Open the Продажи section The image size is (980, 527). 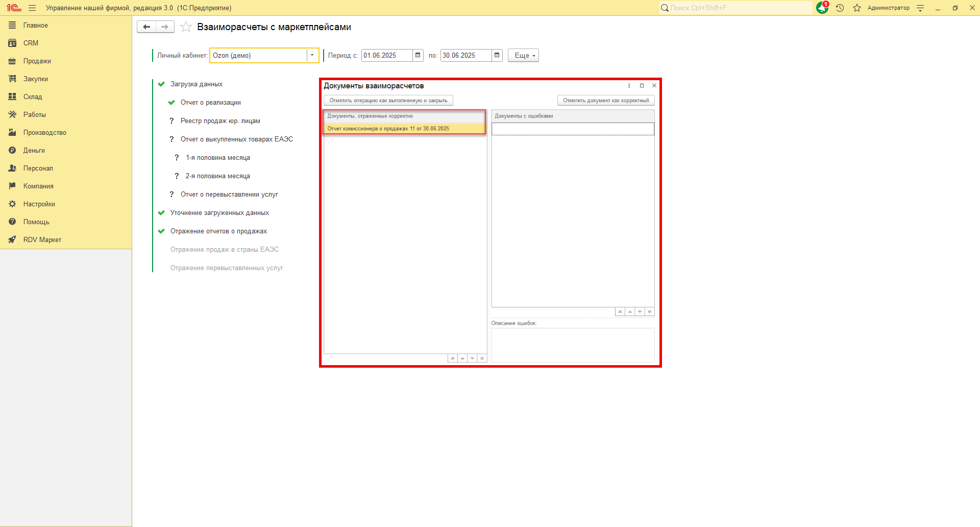click(37, 61)
